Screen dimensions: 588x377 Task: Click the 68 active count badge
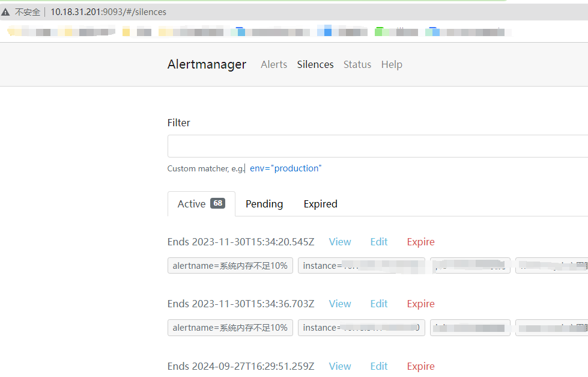217,203
